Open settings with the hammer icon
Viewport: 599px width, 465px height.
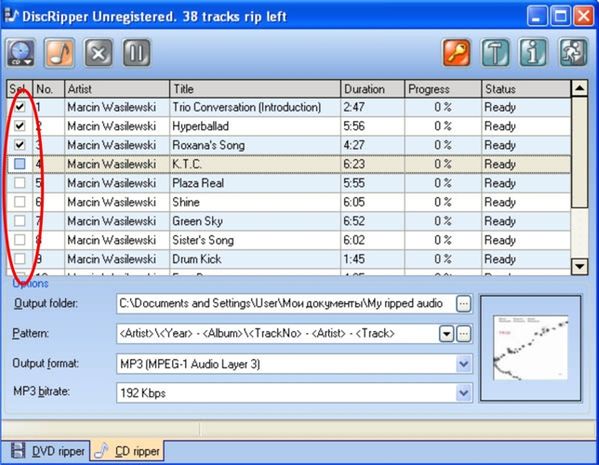495,53
